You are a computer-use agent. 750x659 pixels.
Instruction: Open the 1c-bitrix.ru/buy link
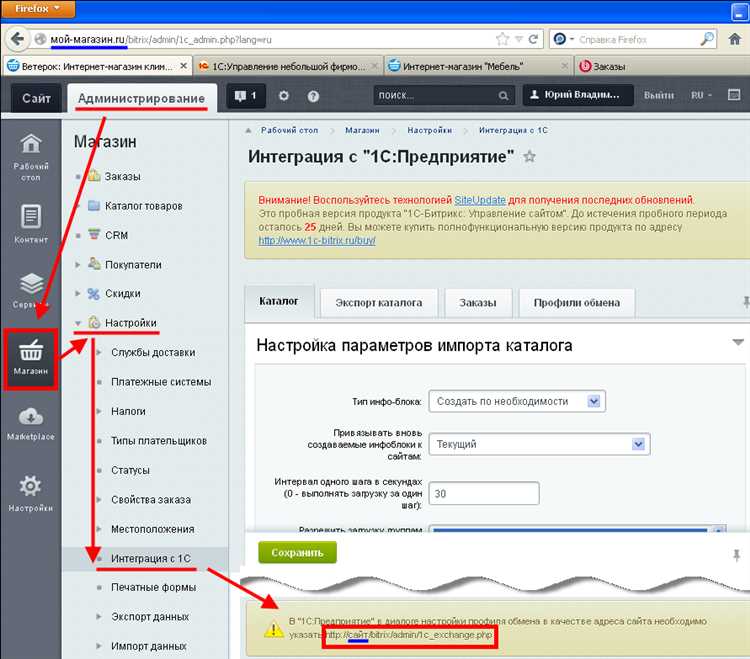click(x=317, y=241)
